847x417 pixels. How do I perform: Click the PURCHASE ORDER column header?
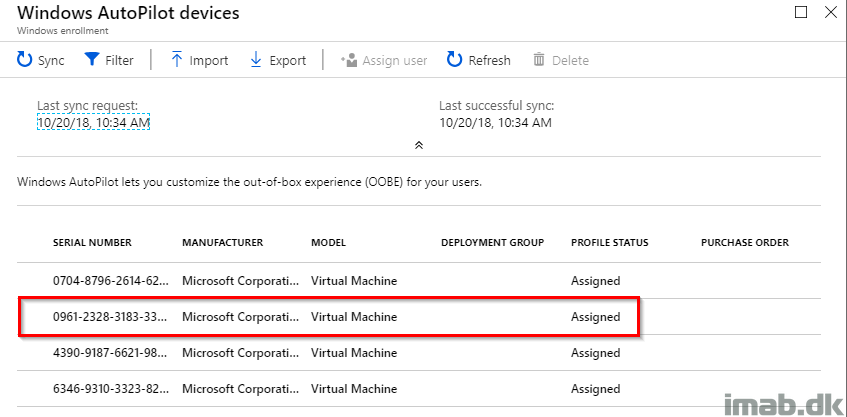(x=745, y=243)
